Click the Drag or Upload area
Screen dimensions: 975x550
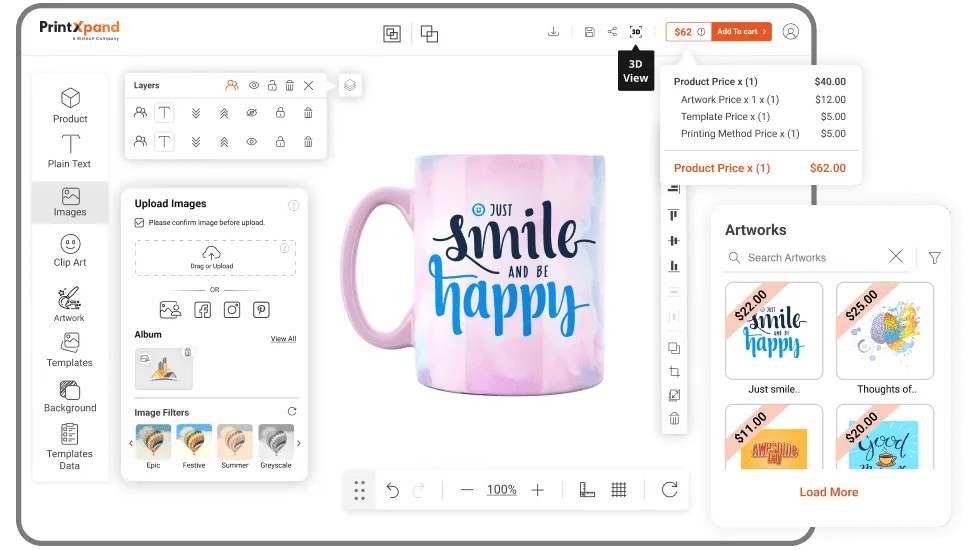(x=215, y=258)
